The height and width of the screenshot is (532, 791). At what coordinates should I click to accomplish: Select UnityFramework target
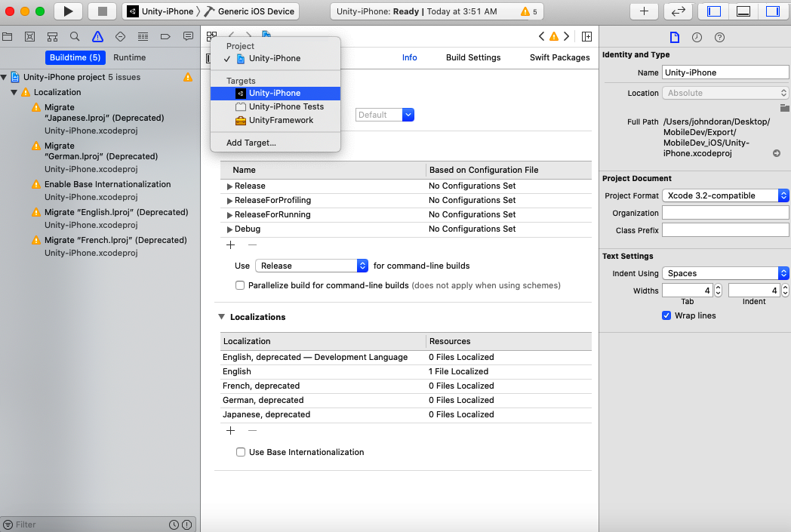(x=275, y=120)
